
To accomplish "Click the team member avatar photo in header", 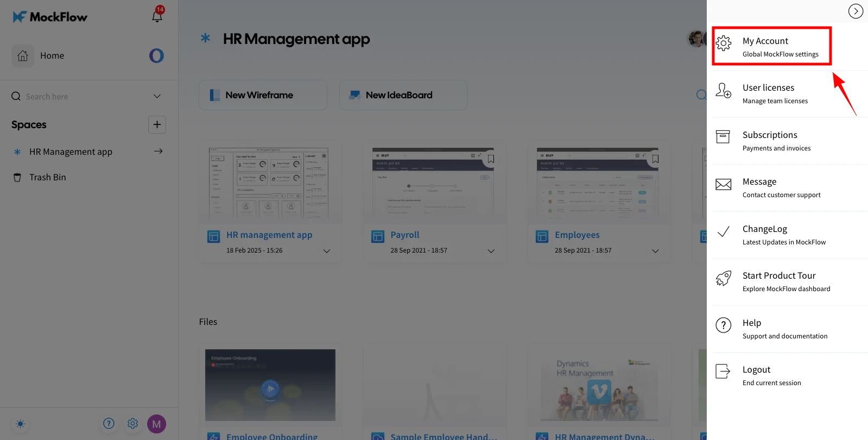I will [696, 39].
